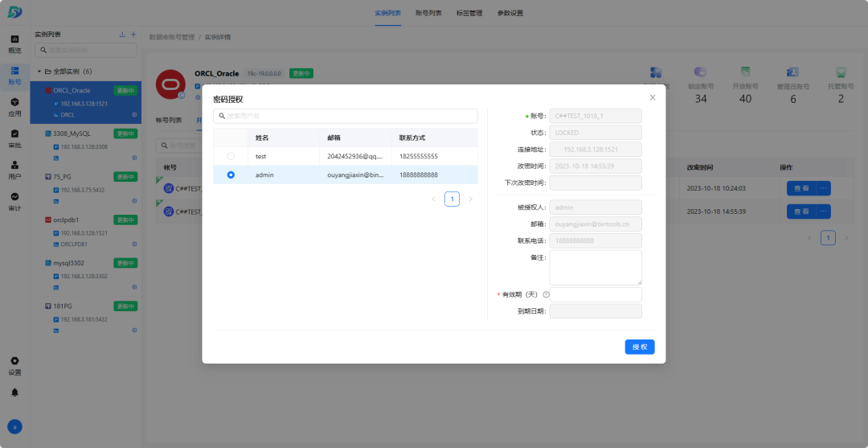The width and height of the screenshot is (868, 448).
Task: Click the 到期日期 expiry date field
Action: tap(596, 311)
